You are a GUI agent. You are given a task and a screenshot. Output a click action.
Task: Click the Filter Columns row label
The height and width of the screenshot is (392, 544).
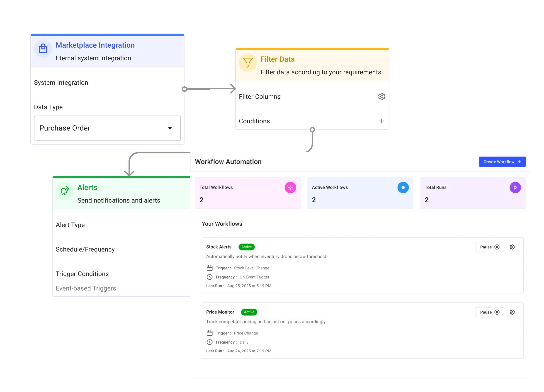260,97
